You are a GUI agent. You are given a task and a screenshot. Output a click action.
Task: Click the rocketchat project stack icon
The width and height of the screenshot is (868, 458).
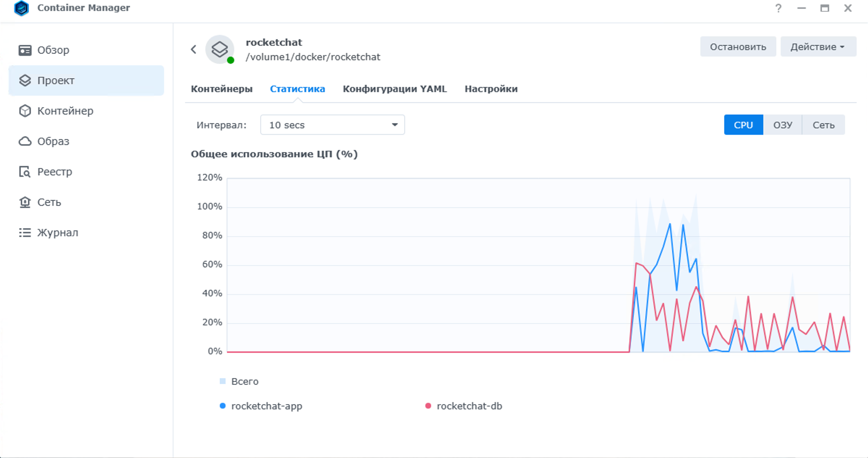coord(220,49)
